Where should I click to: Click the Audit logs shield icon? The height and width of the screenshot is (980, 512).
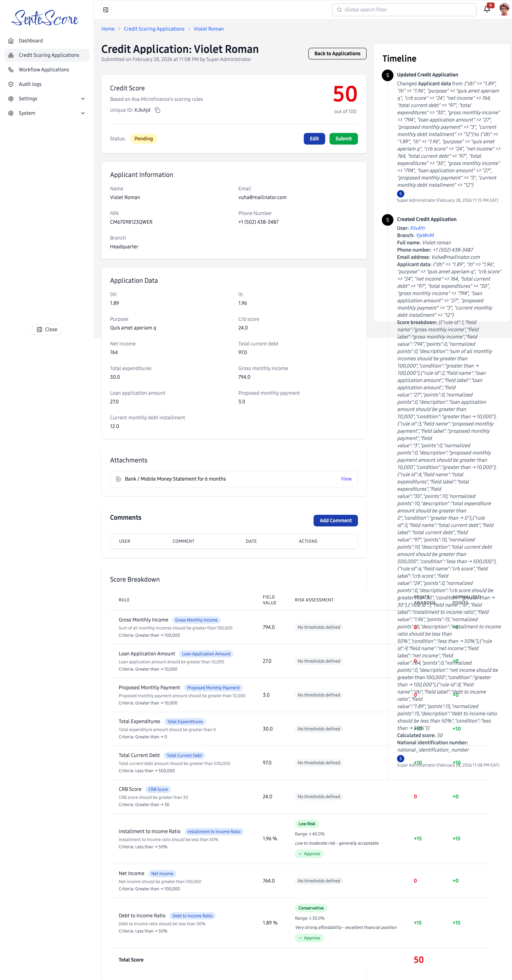click(x=11, y=84)
